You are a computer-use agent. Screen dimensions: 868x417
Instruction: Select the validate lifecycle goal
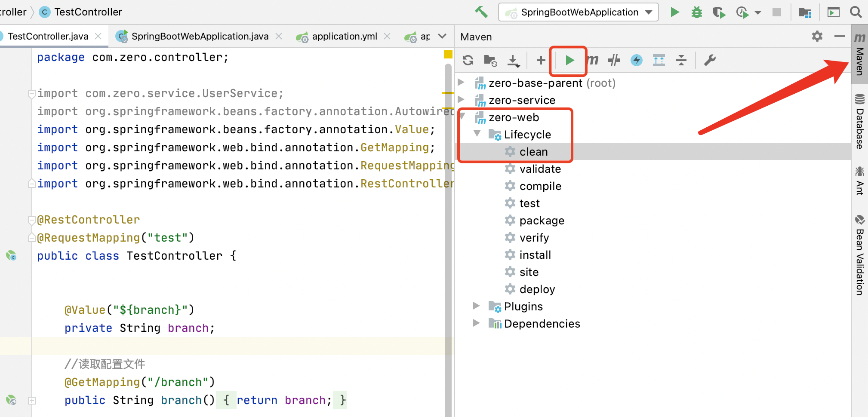point(540,169)
